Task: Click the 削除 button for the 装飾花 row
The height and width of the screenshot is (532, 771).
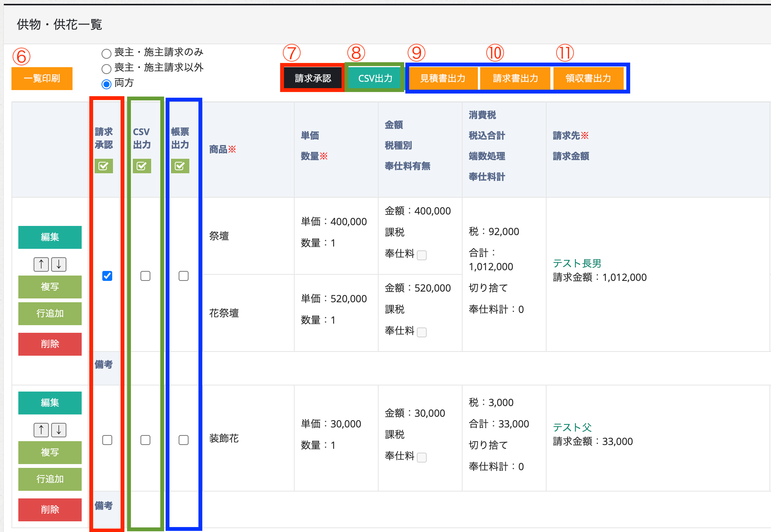Action: pyautogui.click(x=50, y=509)
